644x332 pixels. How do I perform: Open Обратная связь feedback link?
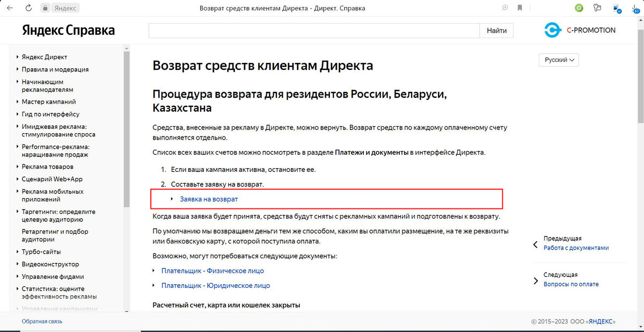(42, 321)
